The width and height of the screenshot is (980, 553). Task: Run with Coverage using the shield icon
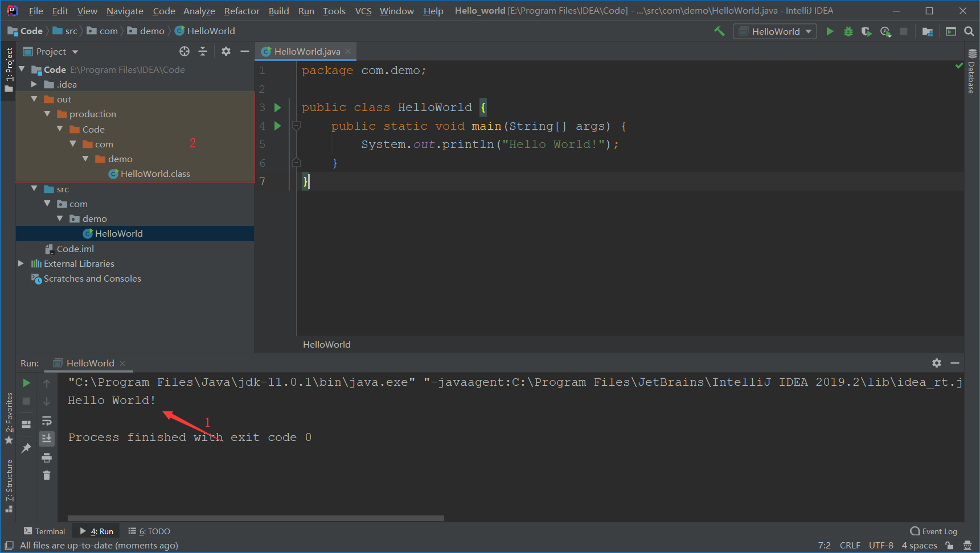[x=867, y=31]
